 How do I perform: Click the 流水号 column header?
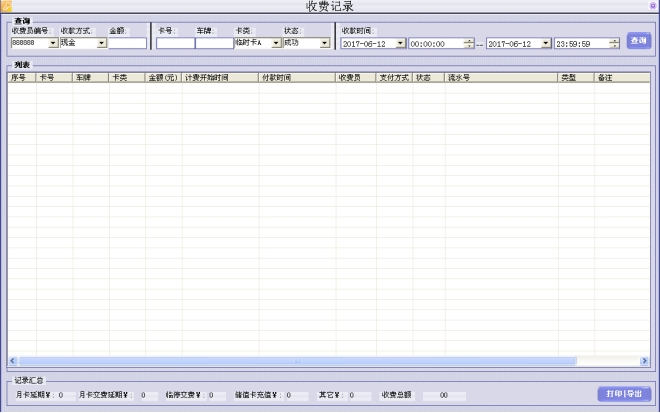(x=500, y=77)
